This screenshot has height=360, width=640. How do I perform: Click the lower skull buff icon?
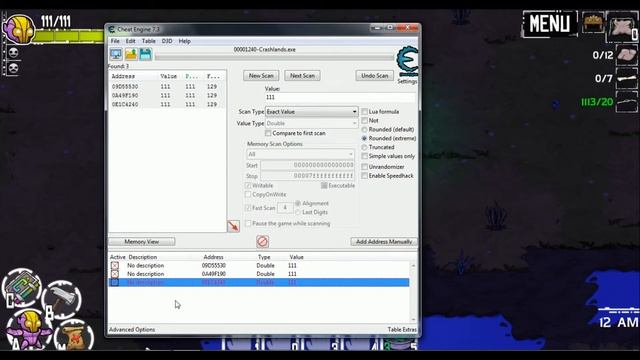coord(13,68)
